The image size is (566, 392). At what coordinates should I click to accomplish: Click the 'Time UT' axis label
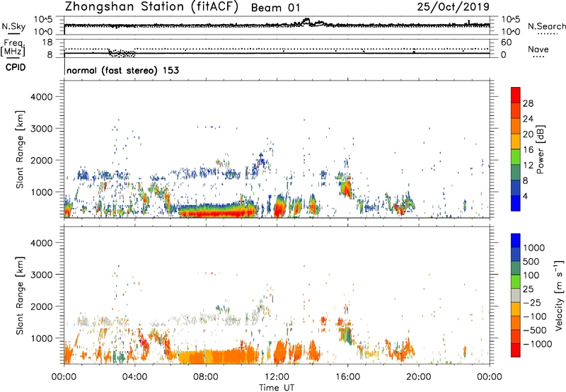(277, 388)
